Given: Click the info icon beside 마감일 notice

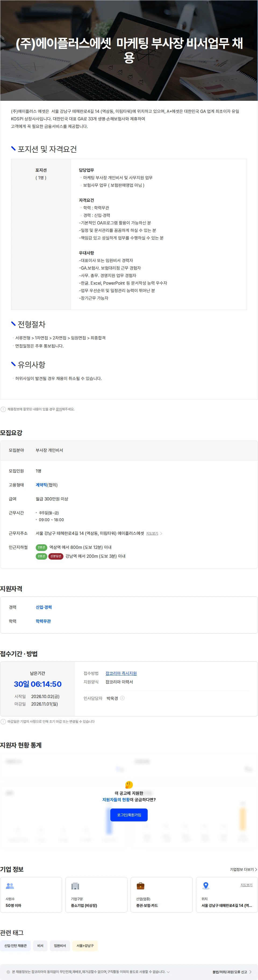Looking at the screenshot, I should [3, 722].
